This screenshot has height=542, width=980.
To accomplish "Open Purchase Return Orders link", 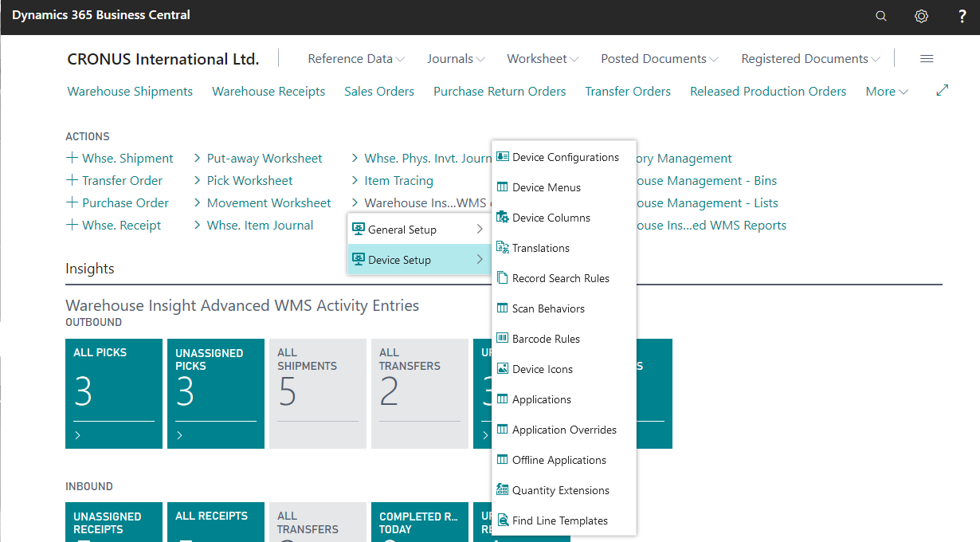I will 500,92.
